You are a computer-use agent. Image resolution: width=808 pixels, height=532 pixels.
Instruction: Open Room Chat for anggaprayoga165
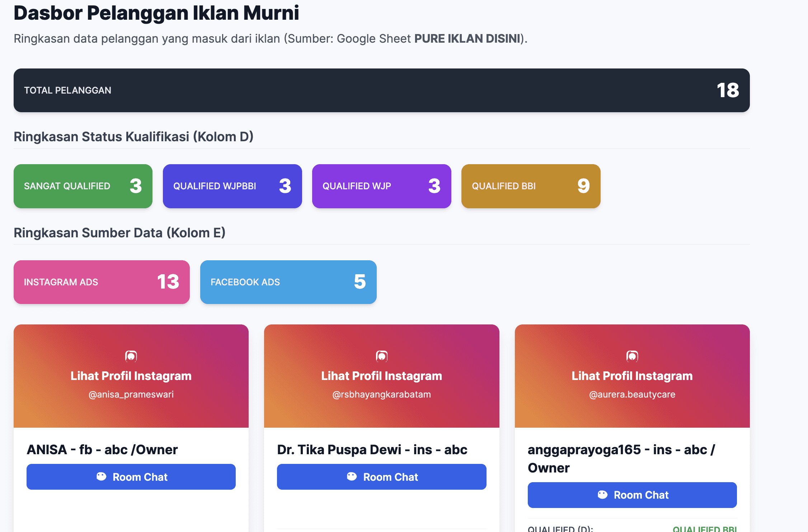[x=632, y=495]
